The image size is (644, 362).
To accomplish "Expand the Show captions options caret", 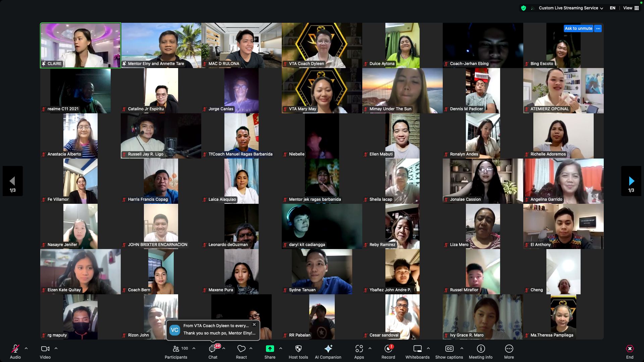I will [x=462, y=349].
